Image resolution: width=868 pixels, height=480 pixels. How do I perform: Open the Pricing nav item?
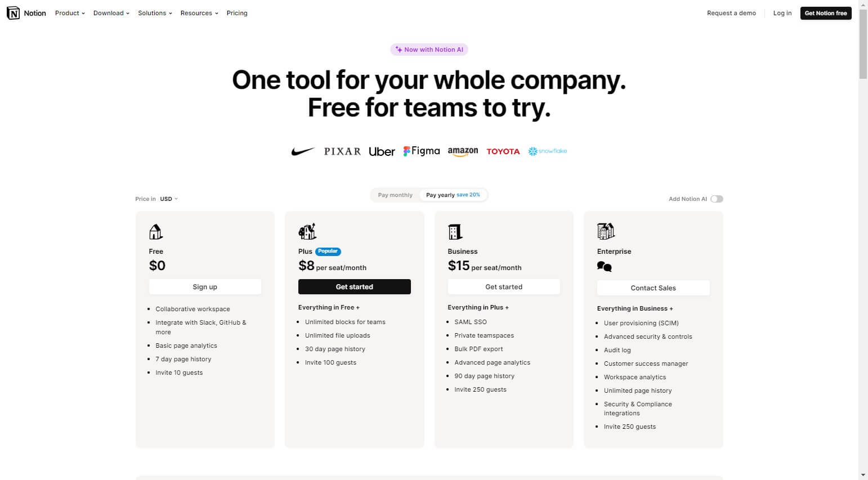(237, 13)
